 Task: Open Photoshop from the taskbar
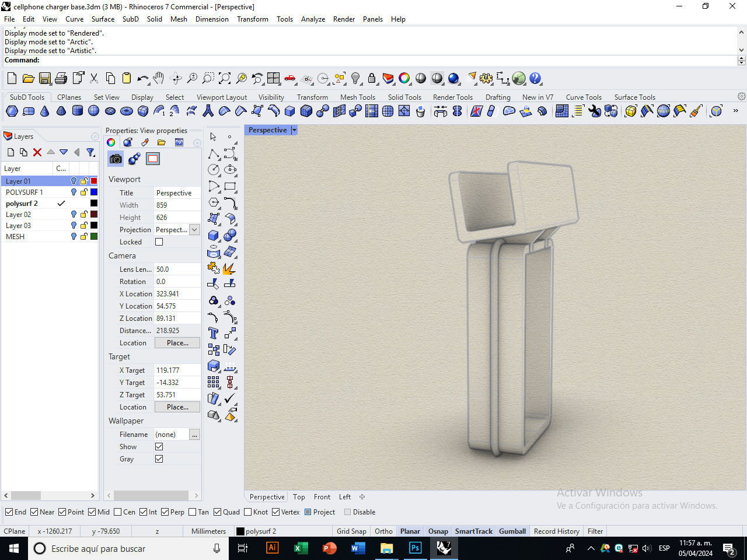click(415, 548)
